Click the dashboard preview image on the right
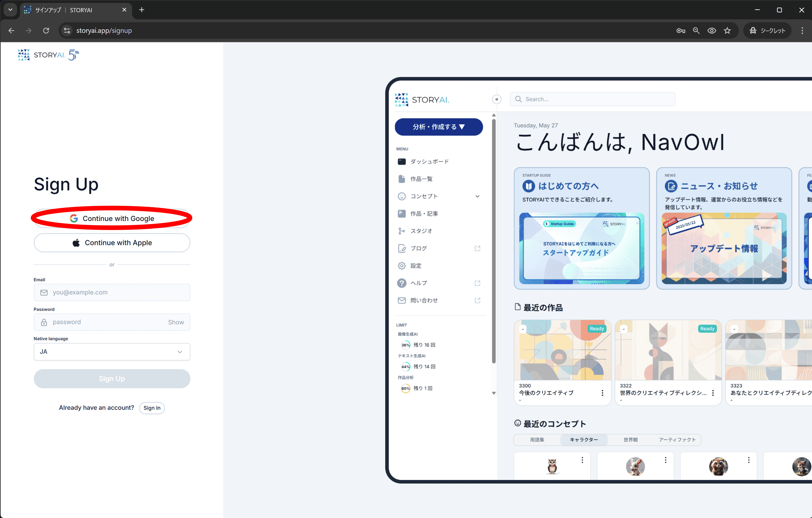Viewport: 812px width, 518px height. point(599,280)
